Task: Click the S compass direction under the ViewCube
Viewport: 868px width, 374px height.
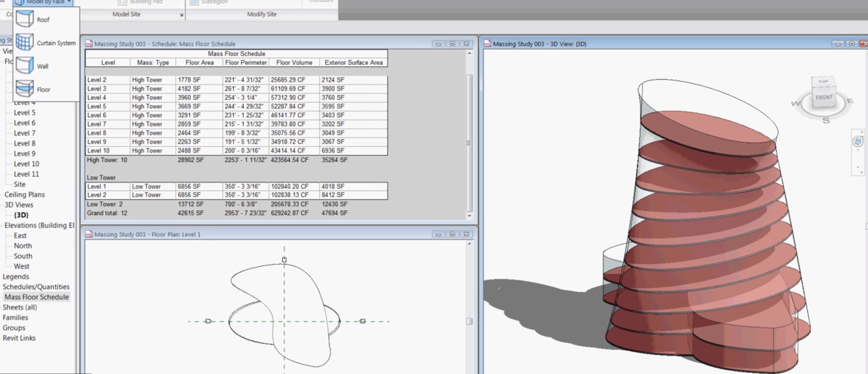Action: coord(826,121)
